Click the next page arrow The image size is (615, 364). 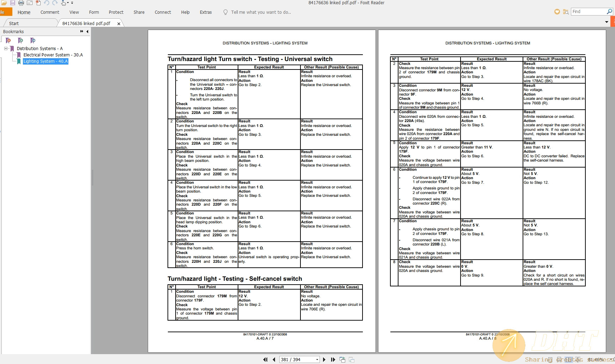point(324,359)
